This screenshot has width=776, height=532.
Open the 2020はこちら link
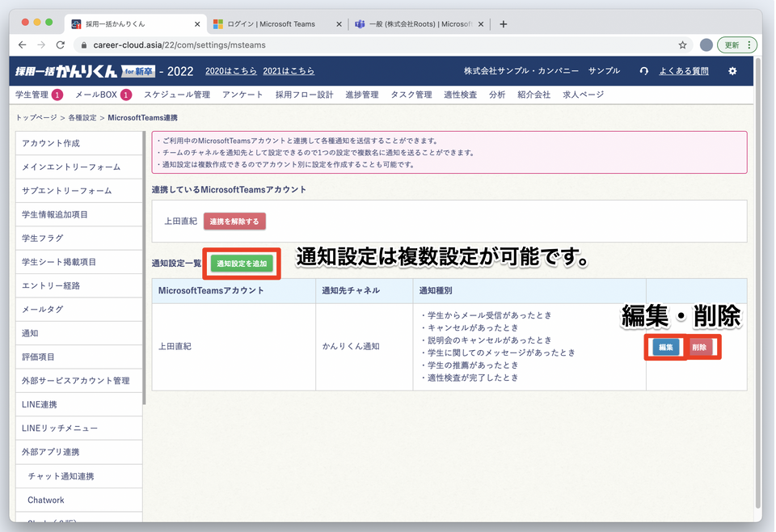pyautogui.click(x=230, y=71)
